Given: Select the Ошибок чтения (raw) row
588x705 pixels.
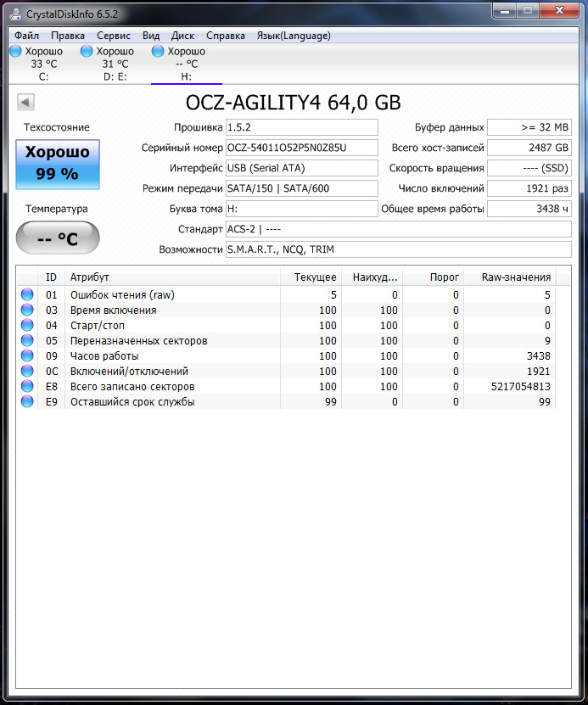Looking at the screenshot, I should (x=286, y=295).
